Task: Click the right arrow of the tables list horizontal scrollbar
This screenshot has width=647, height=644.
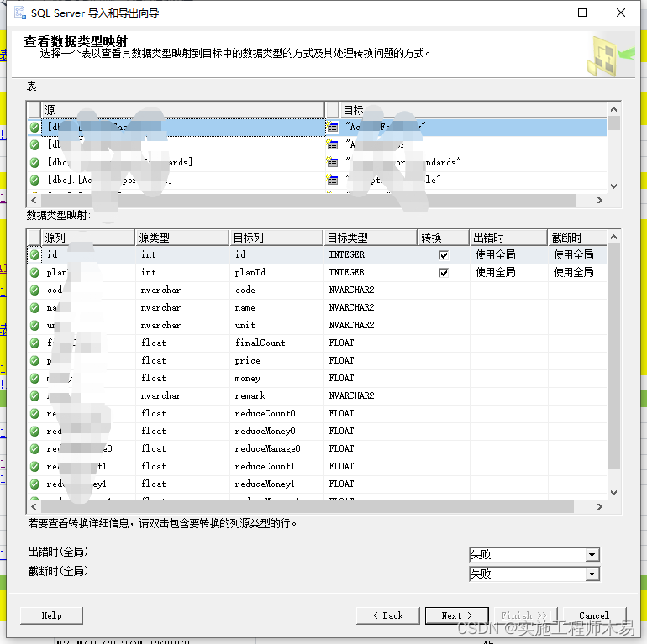Action: [600, 201]
